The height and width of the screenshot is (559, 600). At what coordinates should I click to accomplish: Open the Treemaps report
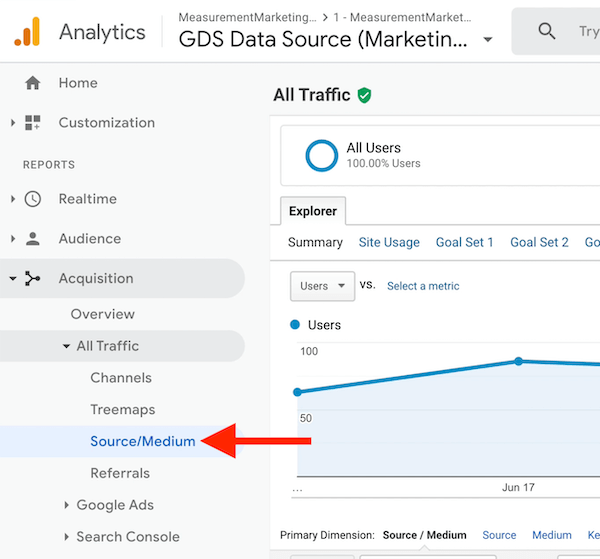tap(123, 410)
